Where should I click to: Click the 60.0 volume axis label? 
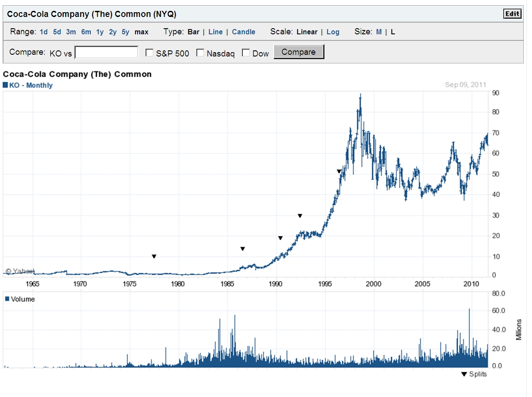tap(498, 311)
